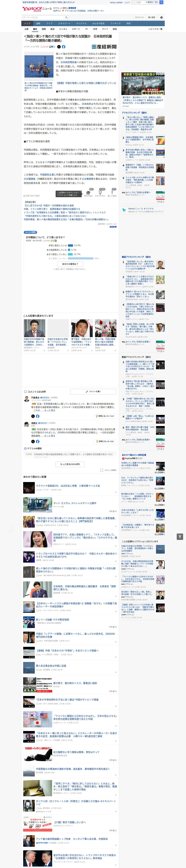Click the コメントを書く button

93,392
